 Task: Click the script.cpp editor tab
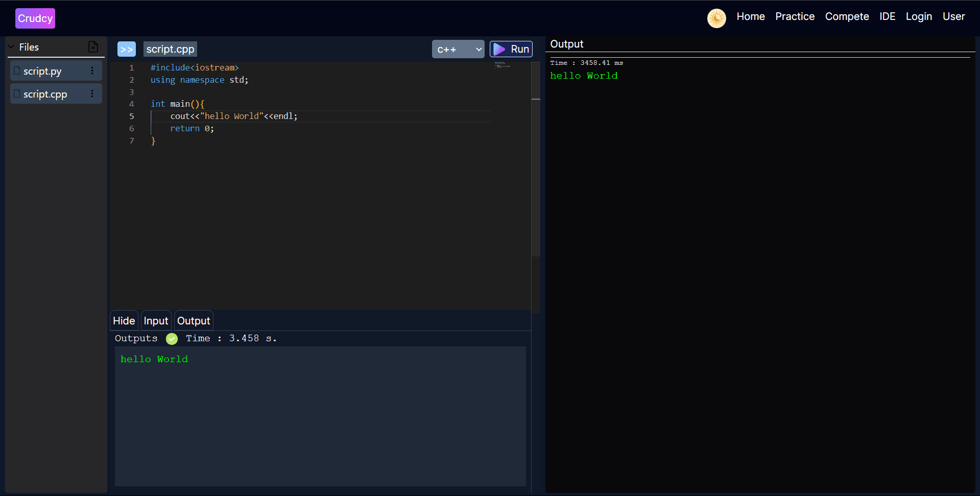click(x=170, y=49)
